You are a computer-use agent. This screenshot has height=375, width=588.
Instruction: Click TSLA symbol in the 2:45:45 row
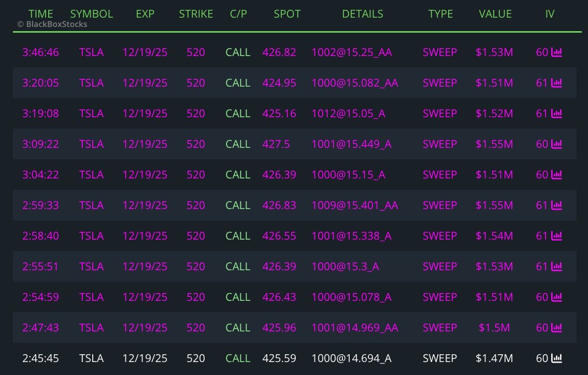click(x=92, y=358)
